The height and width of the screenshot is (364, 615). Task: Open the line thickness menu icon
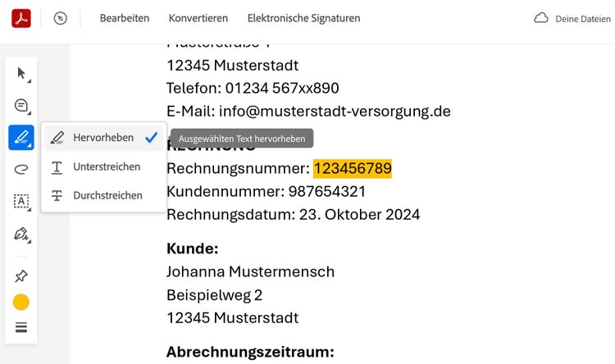(x=21, y=327)
